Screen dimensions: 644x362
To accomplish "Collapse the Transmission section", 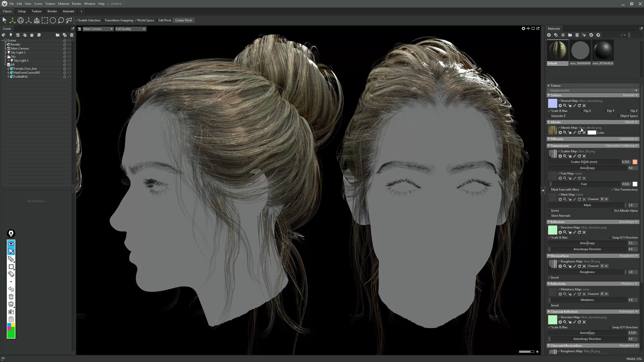I will (x=549, y=146).
